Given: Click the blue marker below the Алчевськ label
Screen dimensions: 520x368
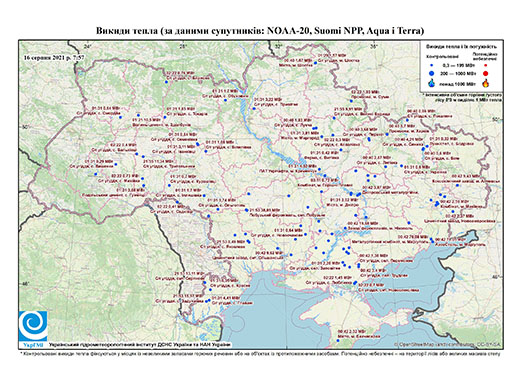Looking at the screenshot, I should 457,185.
